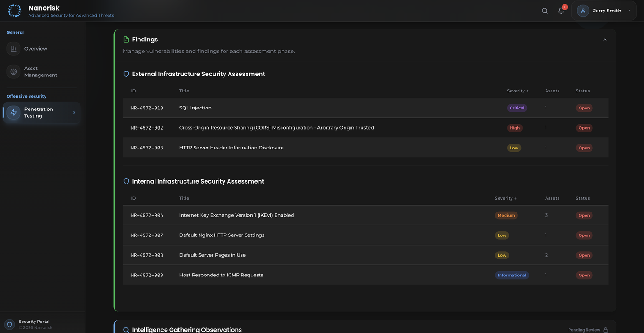Open the SQL Injection finding
This screenshot has height=333, width=644.
195,108
